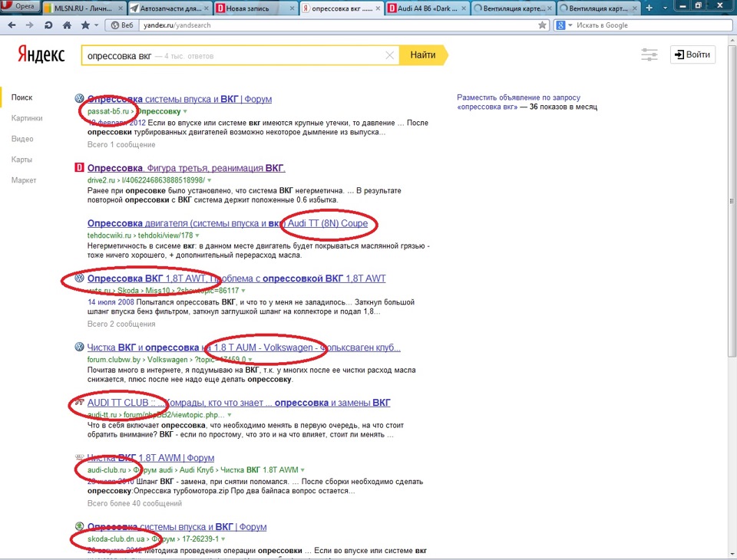Bookmark this page with the address bar star
Screen dimensions: 737x560
(543, 25)
